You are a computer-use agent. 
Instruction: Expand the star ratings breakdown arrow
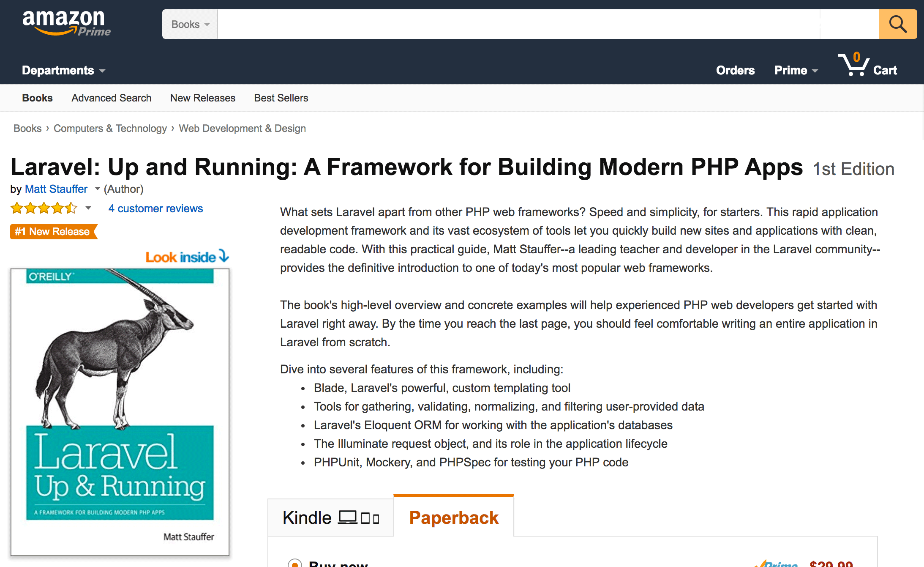88,208
